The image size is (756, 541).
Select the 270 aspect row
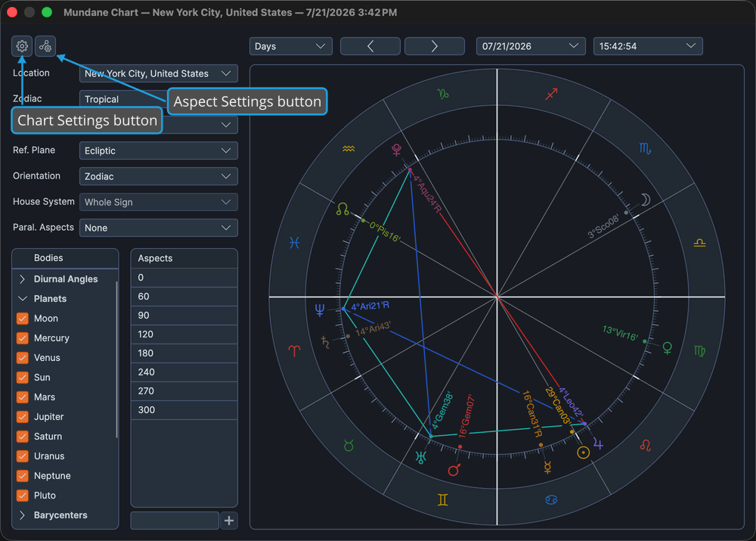[184, 391]
